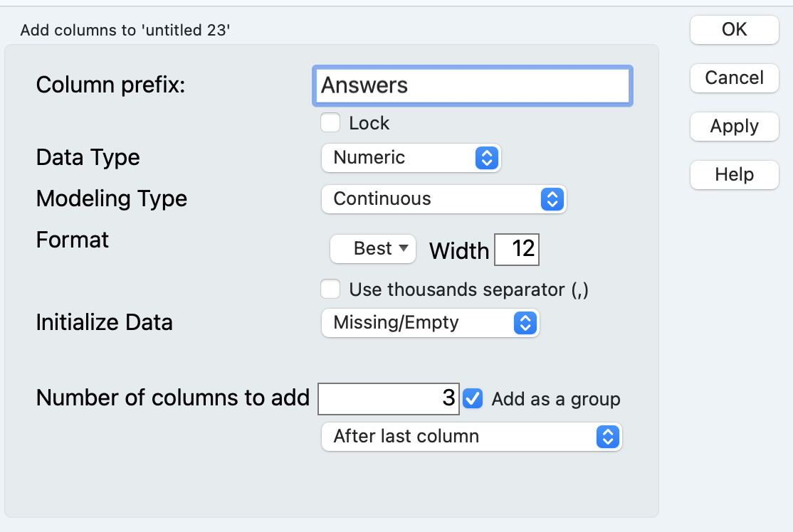Open the Initialize Data Missing/Empty dropdown
793x532 pixels.
pos(429,323)
